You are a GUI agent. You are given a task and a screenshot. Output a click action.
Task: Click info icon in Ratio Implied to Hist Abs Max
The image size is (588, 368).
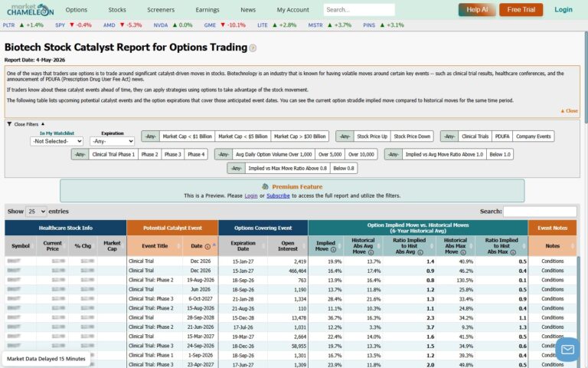point(513,252)
